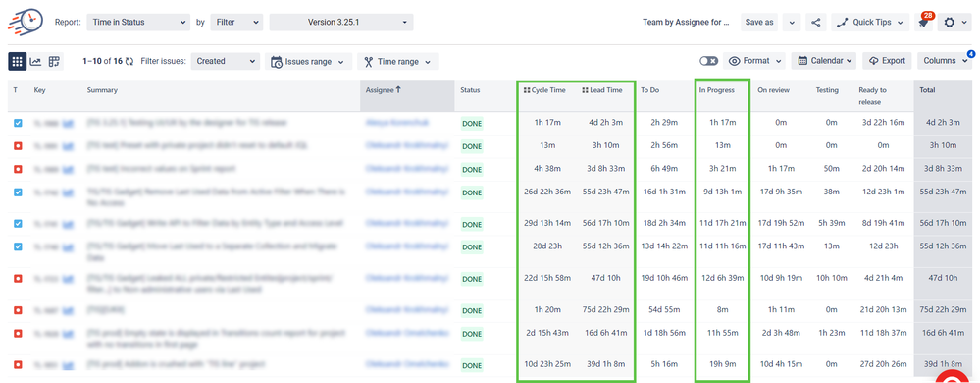Click task type icon in 4d 2h 3m total row
Image resolution: width=980 pixels, height=383 pixels.
18,124
